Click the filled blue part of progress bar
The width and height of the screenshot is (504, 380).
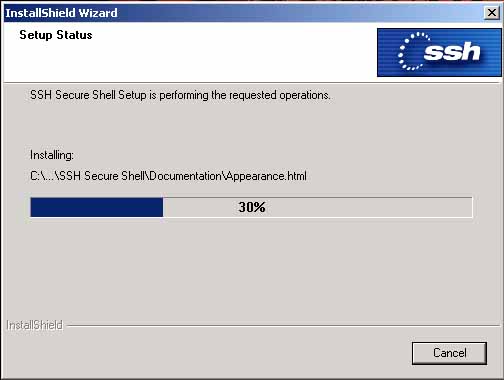97,207
